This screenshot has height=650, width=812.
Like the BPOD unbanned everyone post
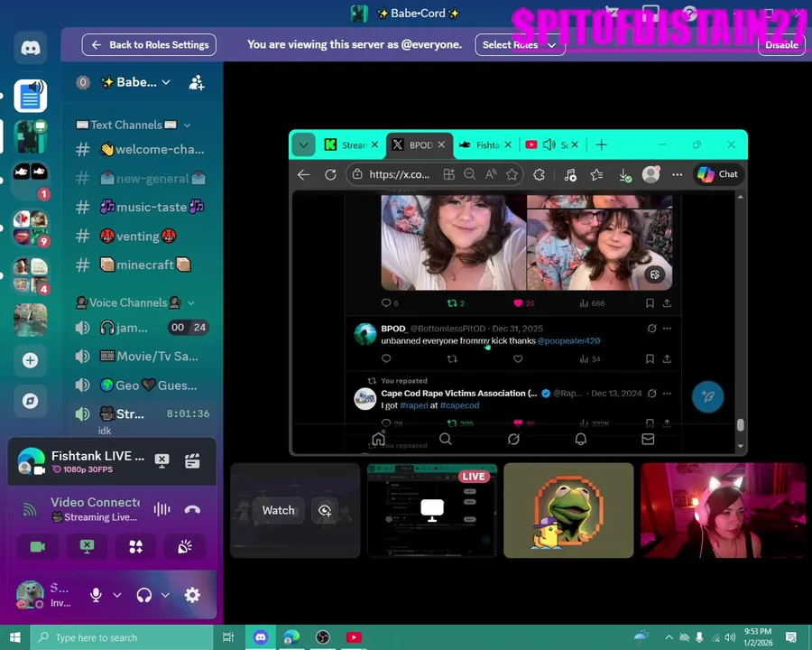pyautogui.click(x=518, y=358)
